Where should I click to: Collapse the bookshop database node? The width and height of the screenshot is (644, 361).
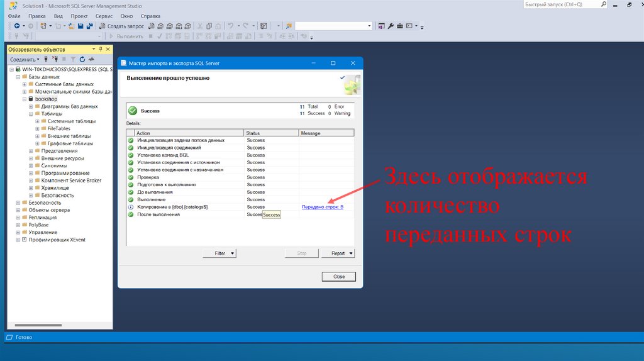[x=25, y=99]
